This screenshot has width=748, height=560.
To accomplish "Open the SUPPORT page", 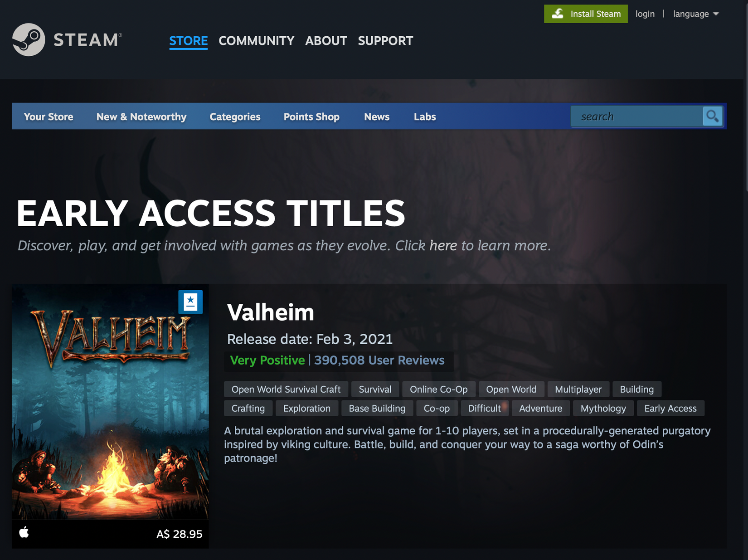I will 385,41.
